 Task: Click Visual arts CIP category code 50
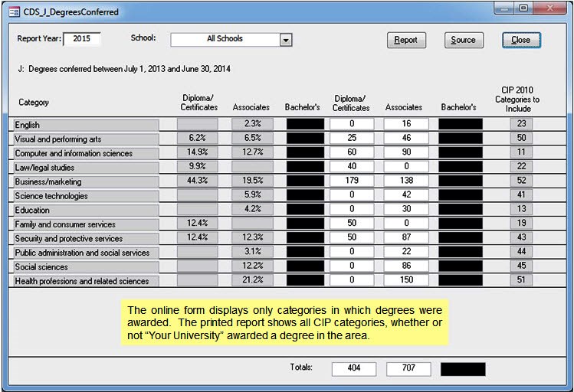pos(521,139)
